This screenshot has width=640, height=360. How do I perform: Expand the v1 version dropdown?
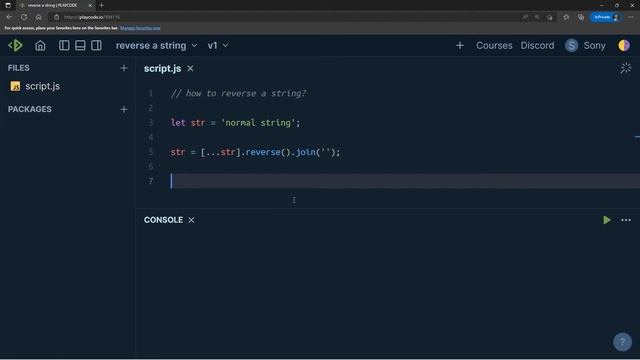218,45
